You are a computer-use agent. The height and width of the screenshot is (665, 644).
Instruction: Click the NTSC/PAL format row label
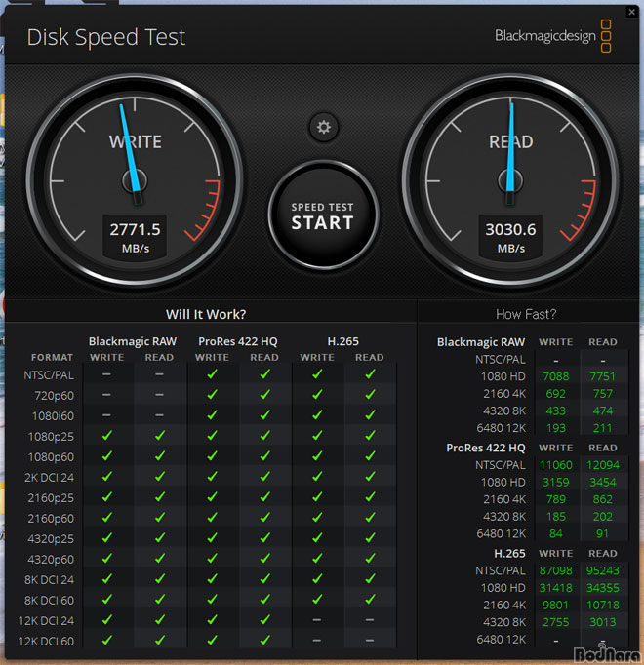pyautogui.click(x=49, y=375)
